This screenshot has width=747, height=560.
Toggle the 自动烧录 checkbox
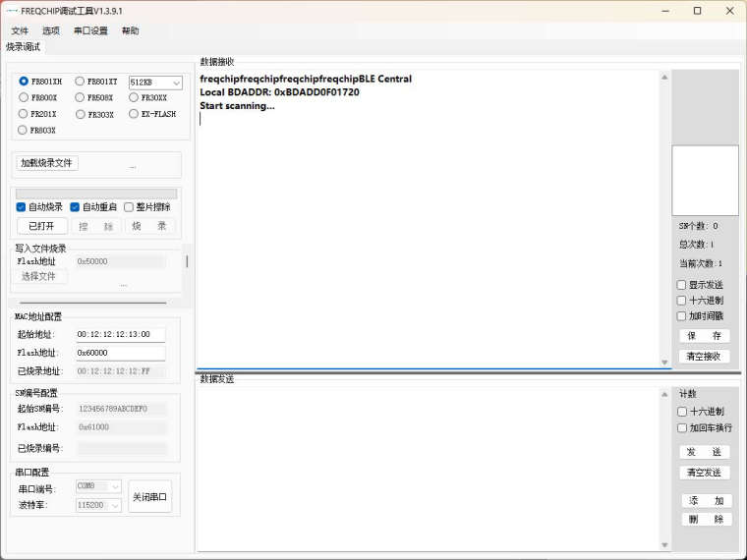pos(22,207)
